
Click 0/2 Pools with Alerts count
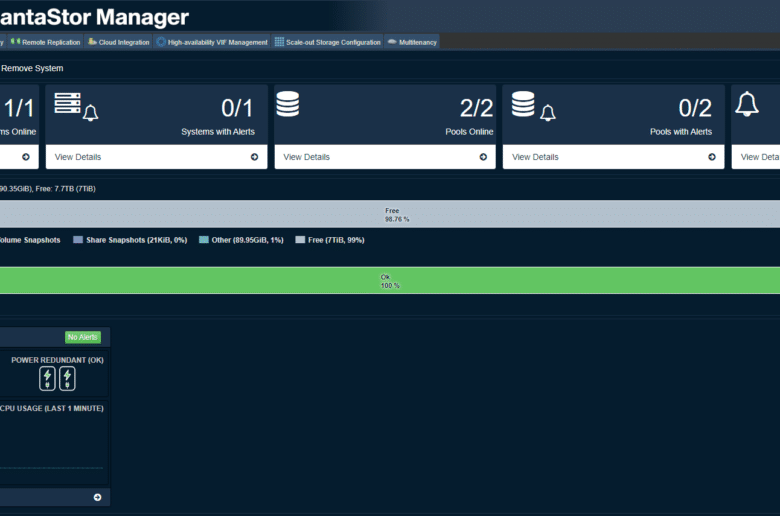pyautogui.click(x=695, y=108)
